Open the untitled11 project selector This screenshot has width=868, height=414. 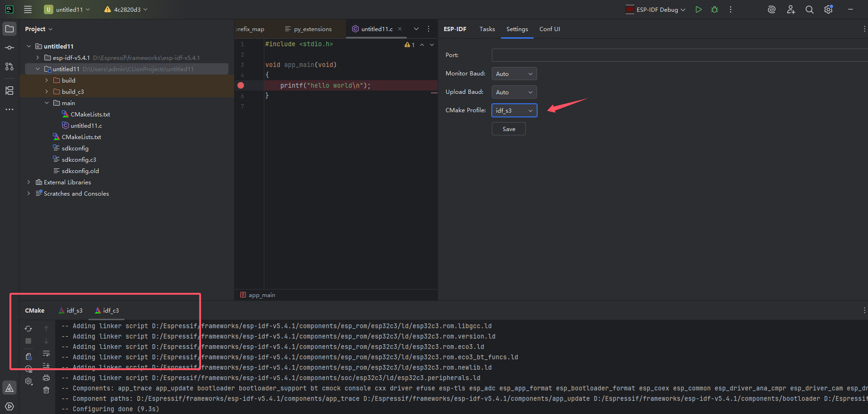(x=67, y=9)
